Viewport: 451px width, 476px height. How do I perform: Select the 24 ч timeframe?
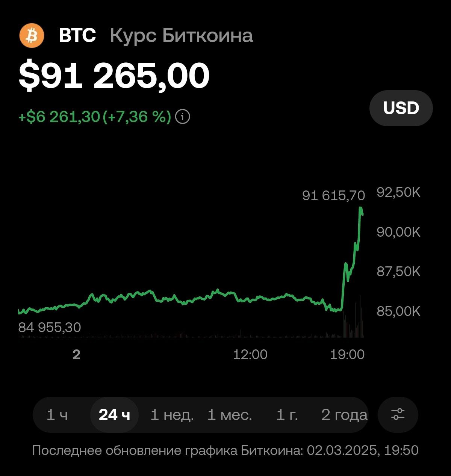coord(115,415)
